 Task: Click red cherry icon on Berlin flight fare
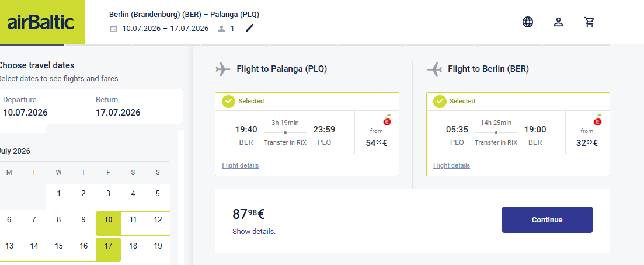(598, 120)
